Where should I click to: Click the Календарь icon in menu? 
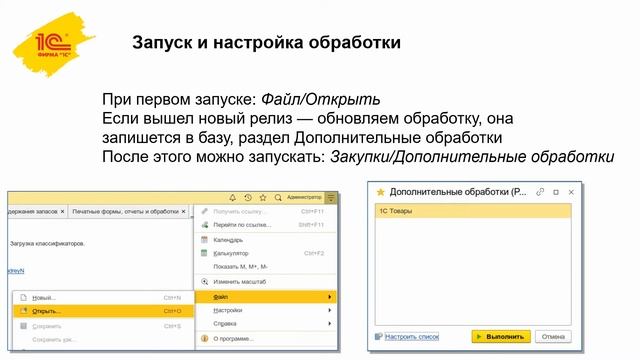204,240
